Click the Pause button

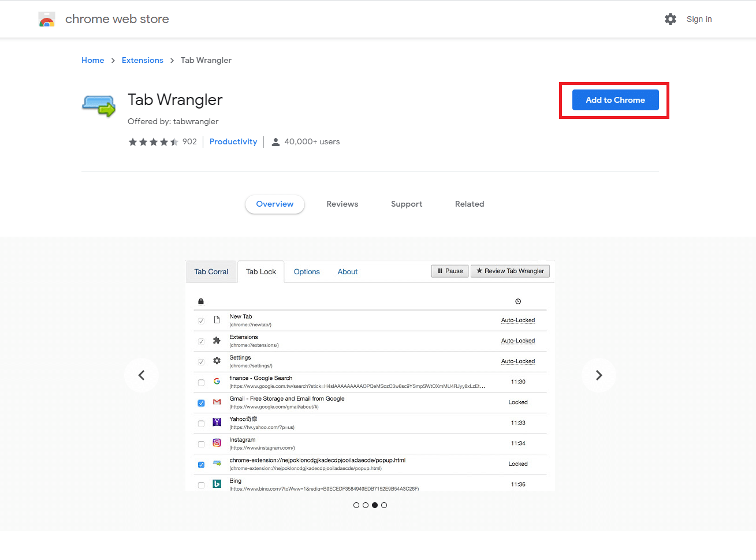(x=450, y=271)
